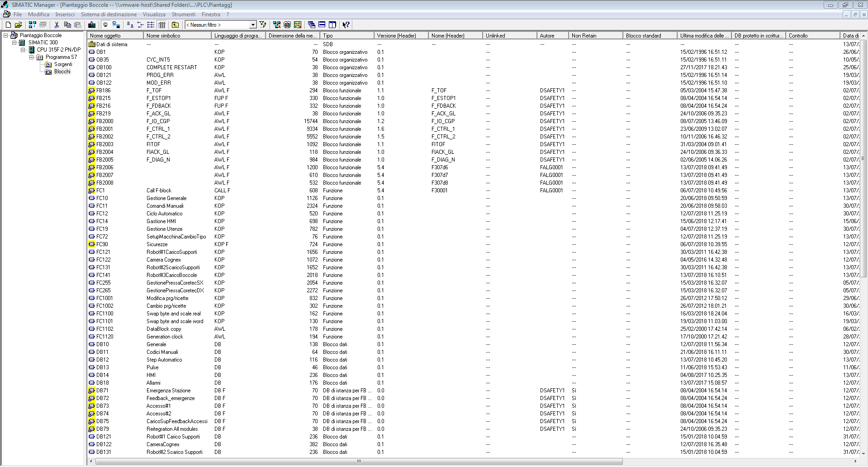Click the Download to PLC icon
Image resolution: width=868 pixels, height=467 pixels.
(92, 25)
